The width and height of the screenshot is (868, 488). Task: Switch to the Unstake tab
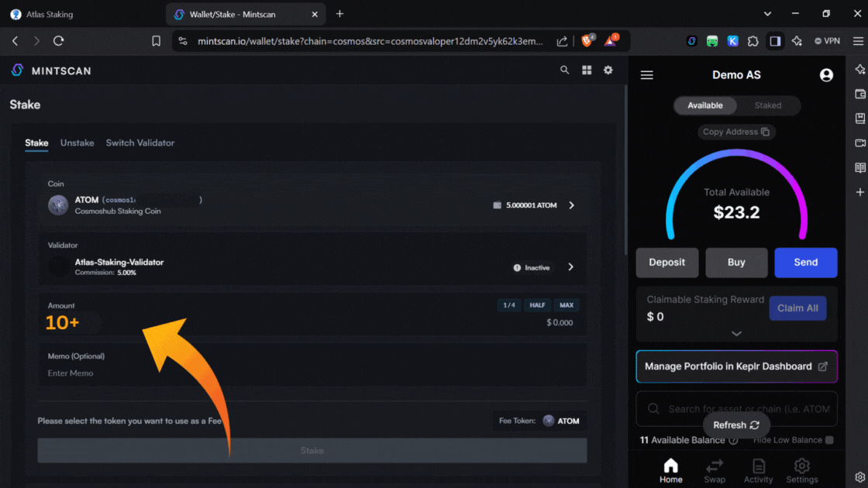pyautogui.click(x=77, y=143)
